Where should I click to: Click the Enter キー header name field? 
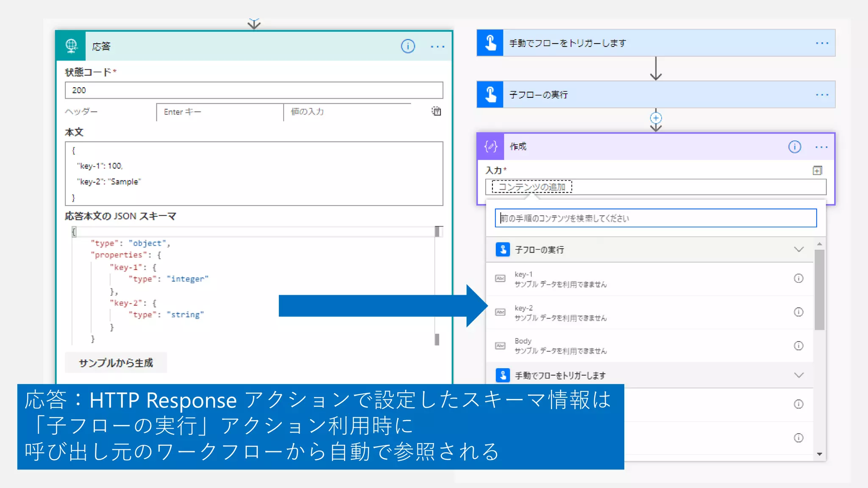[x=220, y=112]
